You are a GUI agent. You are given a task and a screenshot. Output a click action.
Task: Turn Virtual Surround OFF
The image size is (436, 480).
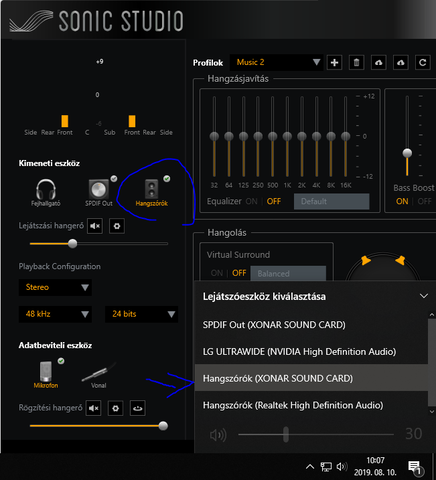tap(239, 273)
